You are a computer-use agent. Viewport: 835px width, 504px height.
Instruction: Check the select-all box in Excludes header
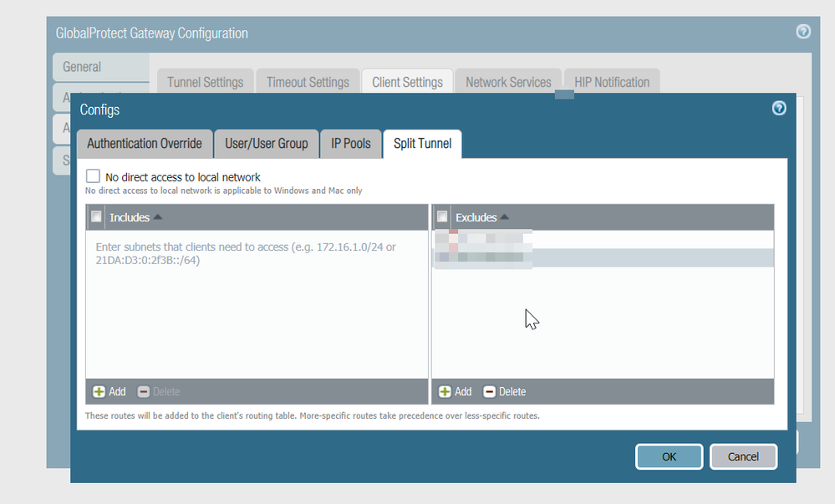(442, 216)
